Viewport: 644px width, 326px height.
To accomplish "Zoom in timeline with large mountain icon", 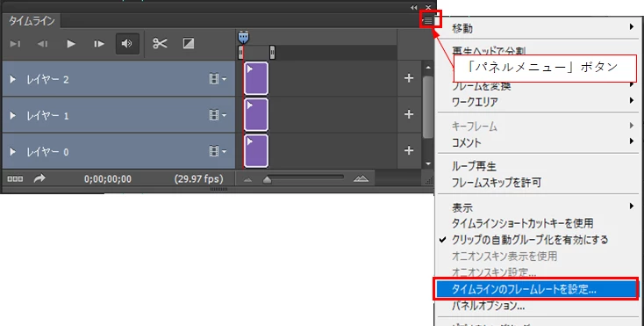I will 361,178.
